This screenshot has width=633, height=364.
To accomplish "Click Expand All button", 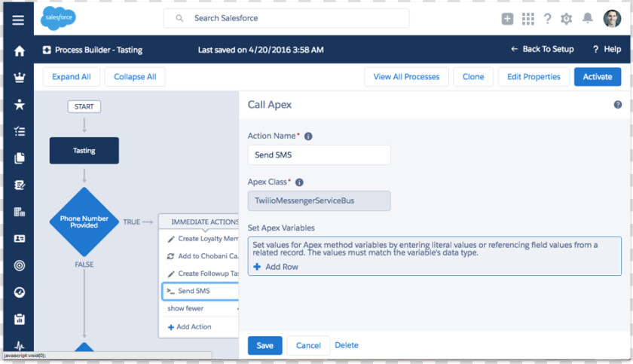I will point(72,77).
